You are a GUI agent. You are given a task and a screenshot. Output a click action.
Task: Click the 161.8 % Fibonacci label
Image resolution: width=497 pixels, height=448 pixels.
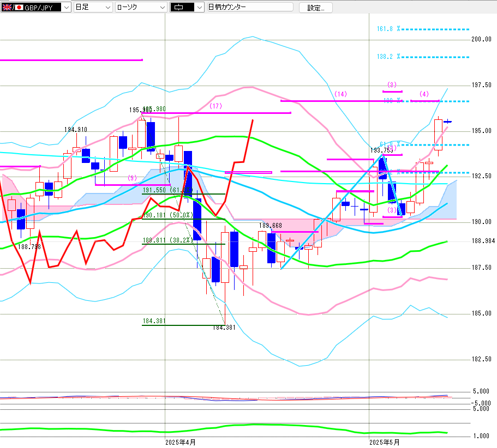[388, 29]
